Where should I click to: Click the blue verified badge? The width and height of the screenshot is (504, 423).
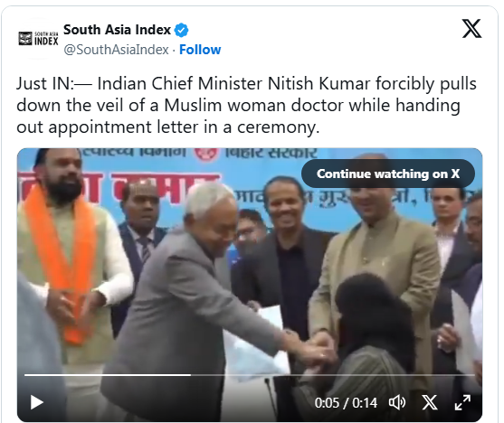click(181, 30)
